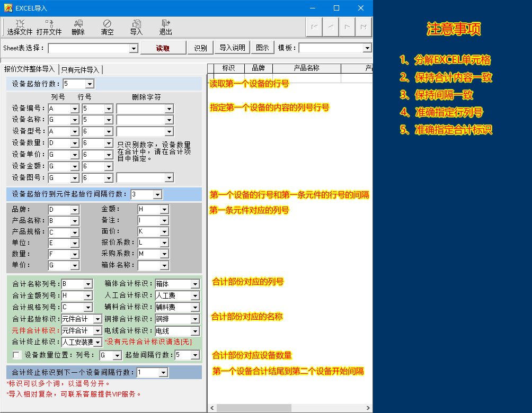Open the 起始间隔行数 dropdown
532x413 pixels.
click(195, 355)
